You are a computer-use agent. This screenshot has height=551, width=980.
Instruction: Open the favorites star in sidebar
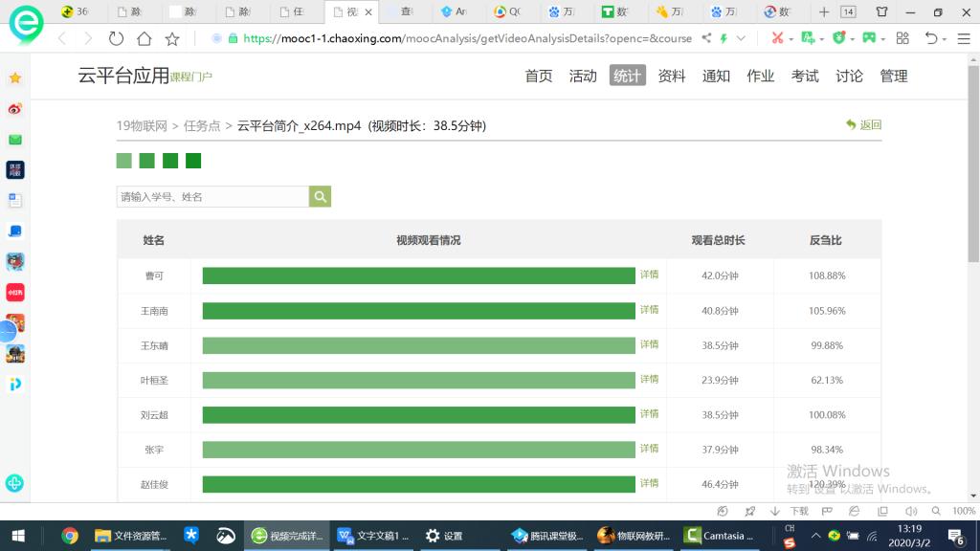tap(15, 78)
